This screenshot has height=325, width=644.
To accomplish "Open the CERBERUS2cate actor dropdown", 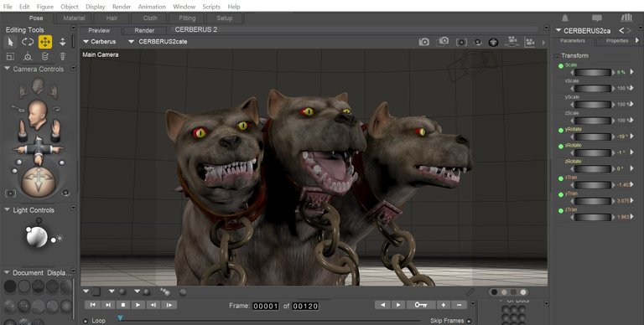I will click(131, 41).
